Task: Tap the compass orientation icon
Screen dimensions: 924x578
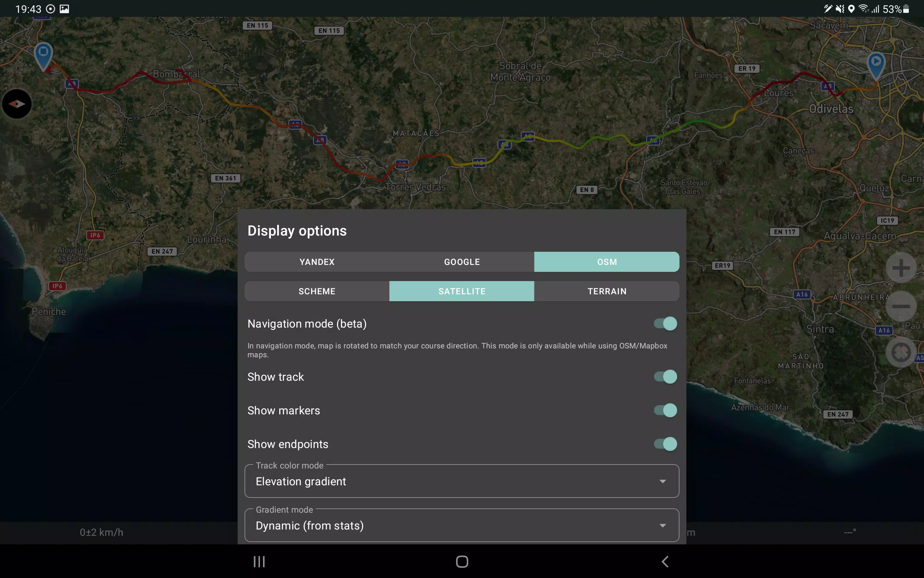Action: [x=17, y=104]
